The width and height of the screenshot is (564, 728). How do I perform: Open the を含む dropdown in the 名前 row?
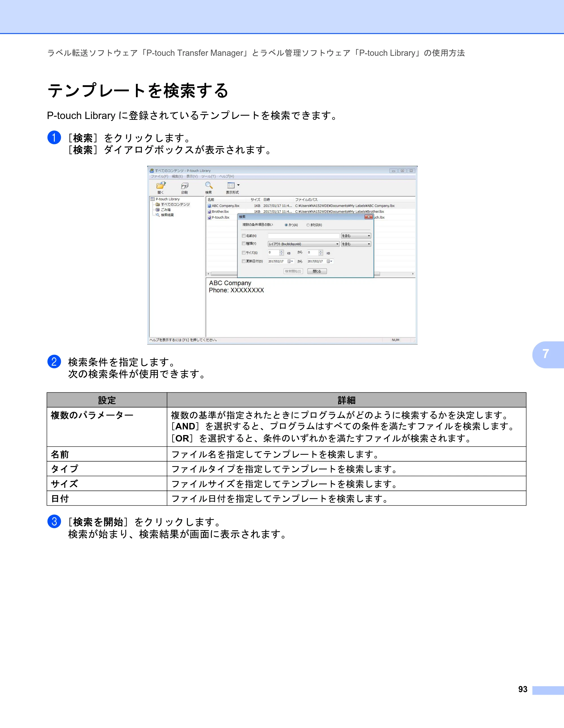pos(356,236)
